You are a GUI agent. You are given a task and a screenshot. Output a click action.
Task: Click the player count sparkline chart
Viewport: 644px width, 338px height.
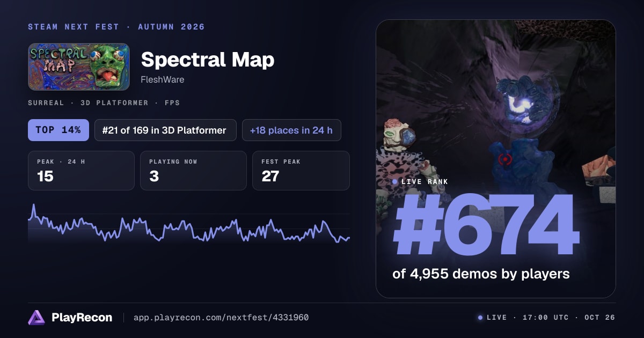(189, 223)
